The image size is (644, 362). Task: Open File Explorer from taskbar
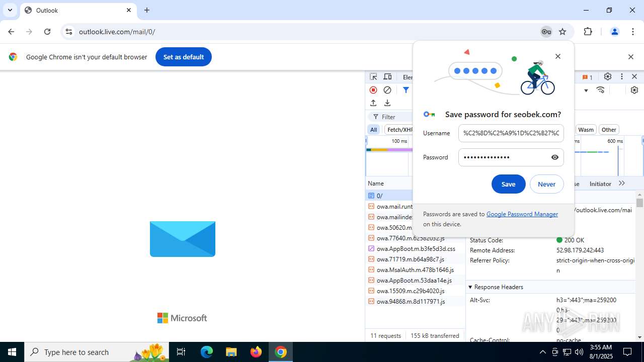pyautogui.click(x=231, y=352)
